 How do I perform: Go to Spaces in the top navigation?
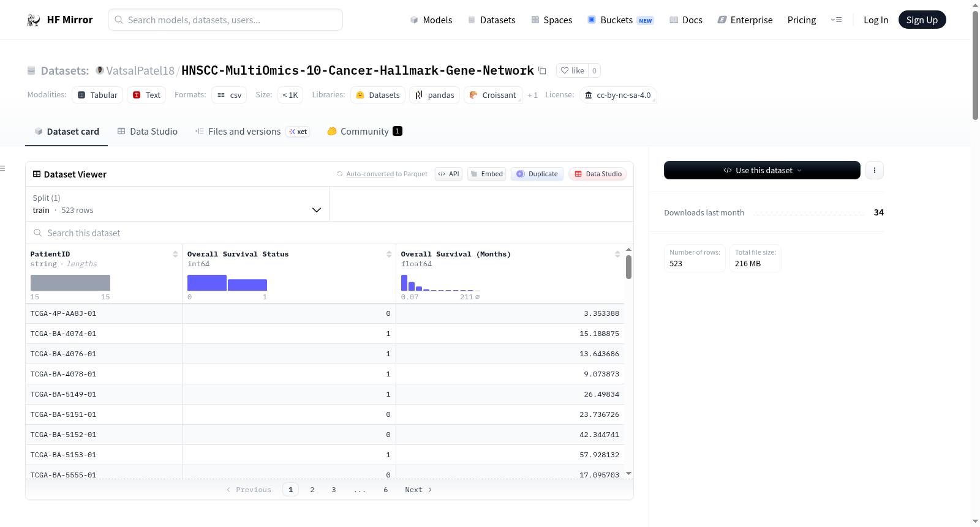552,20
